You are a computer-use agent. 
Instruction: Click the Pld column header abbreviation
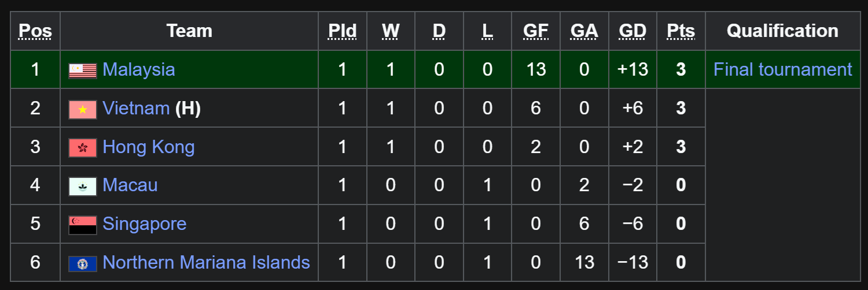click(x=343, y=31)
